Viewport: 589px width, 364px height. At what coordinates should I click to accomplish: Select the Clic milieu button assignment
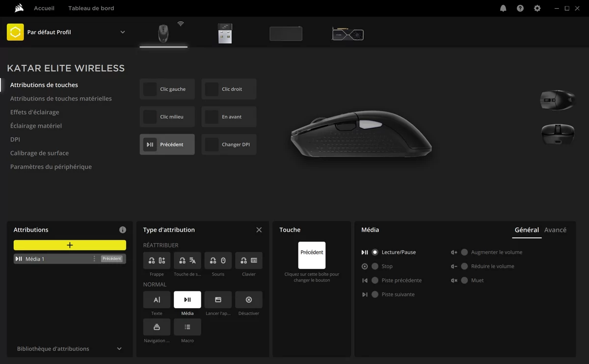coord(167,117)
